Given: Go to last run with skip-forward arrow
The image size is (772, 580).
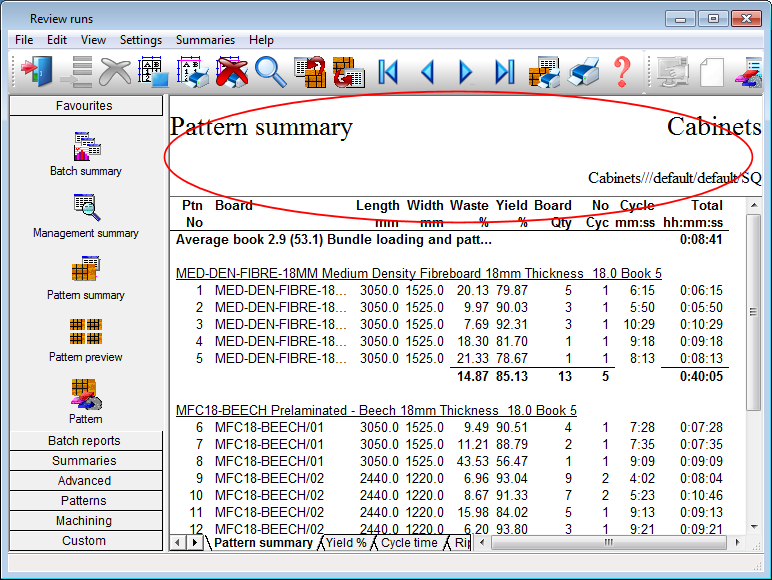Looking at the screenshot, I should tap(505, 72).
